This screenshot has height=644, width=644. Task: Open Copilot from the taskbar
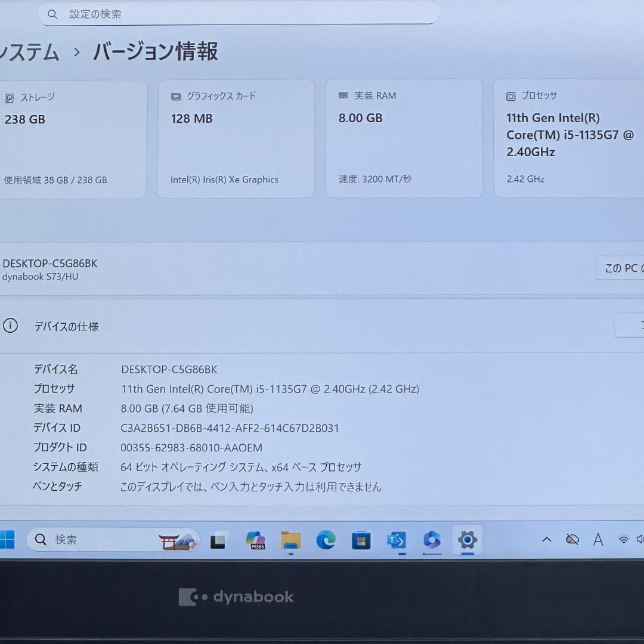pyautogui.click(x=432, y=540)
